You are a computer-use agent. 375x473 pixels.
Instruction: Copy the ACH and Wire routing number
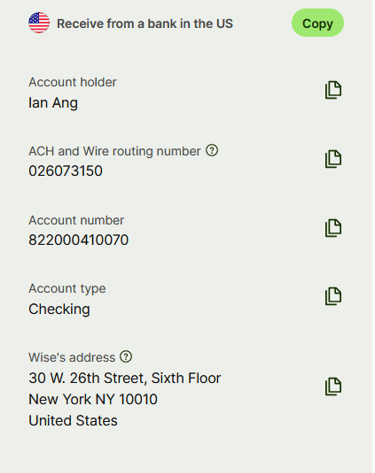pos(333,159)
